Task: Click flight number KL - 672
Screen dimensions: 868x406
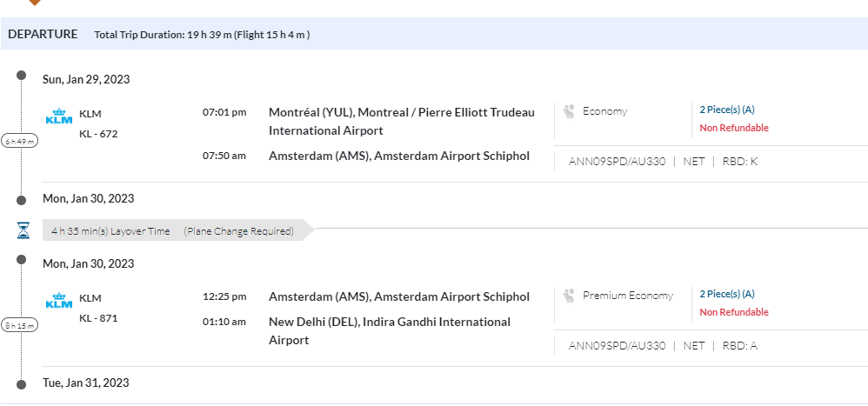Action: (98, 134)
